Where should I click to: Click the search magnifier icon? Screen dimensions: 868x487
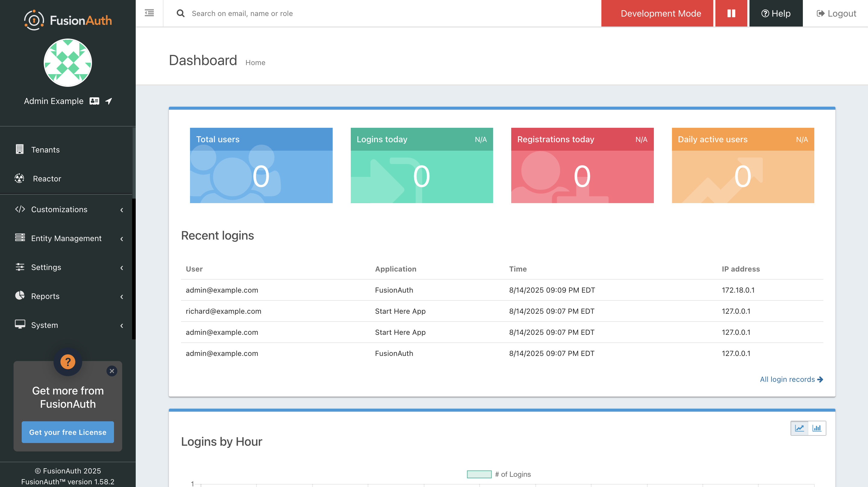click(181, 13)
